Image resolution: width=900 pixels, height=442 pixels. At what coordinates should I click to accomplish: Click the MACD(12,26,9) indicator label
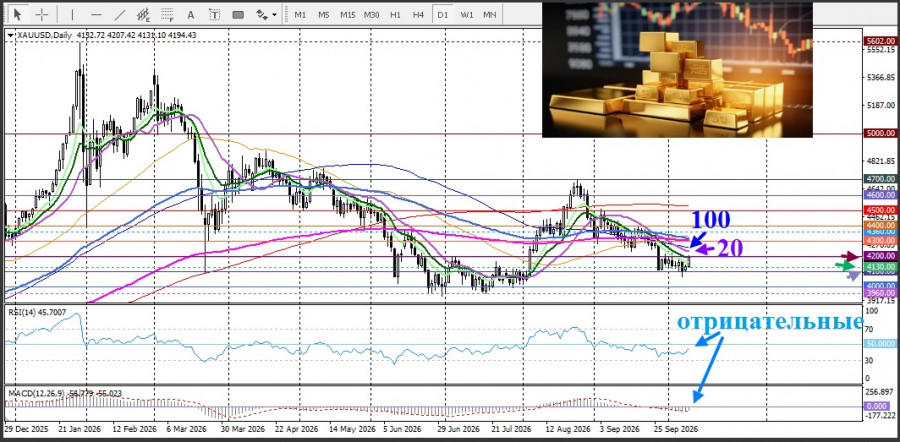[x=35, y=393]
